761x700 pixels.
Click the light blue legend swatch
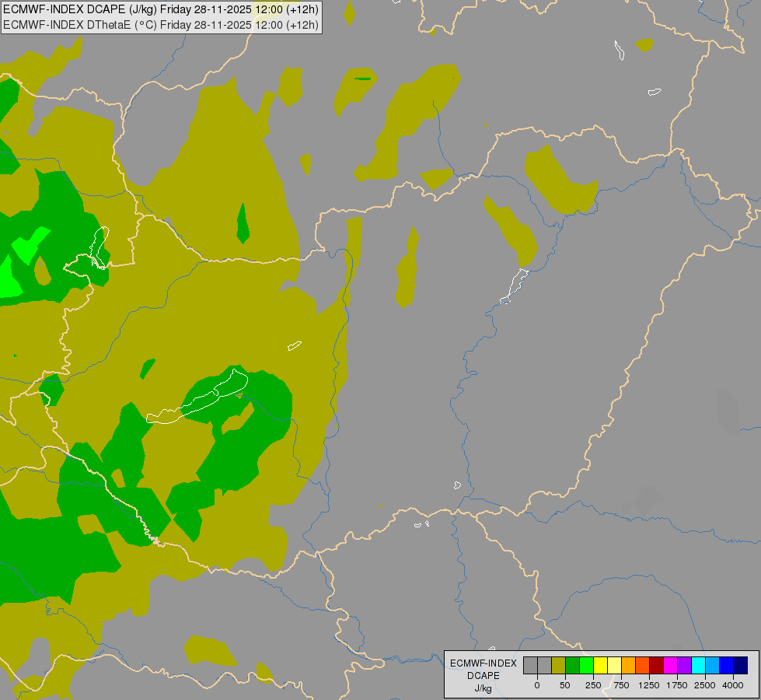tap(713, 666)
